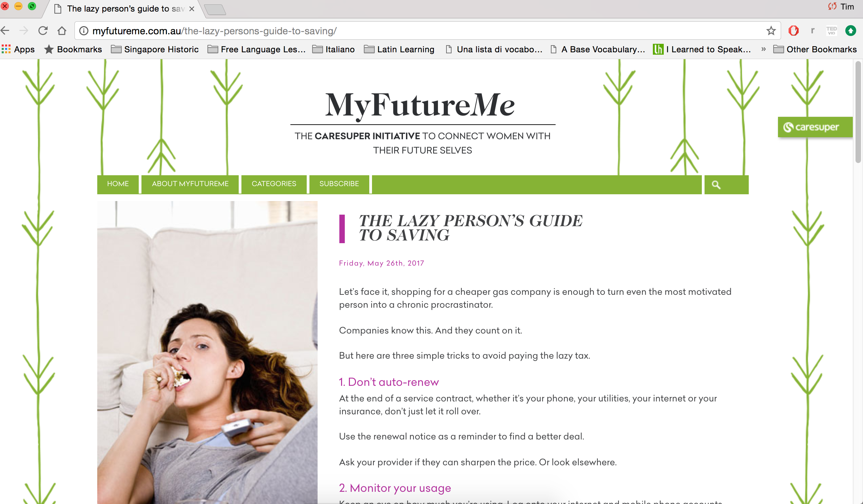Open the caresuper side tab link

[815, 127]
